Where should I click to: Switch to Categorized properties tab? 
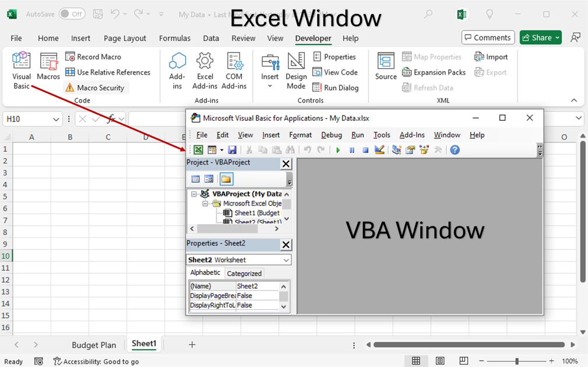(x=244, y=274)
